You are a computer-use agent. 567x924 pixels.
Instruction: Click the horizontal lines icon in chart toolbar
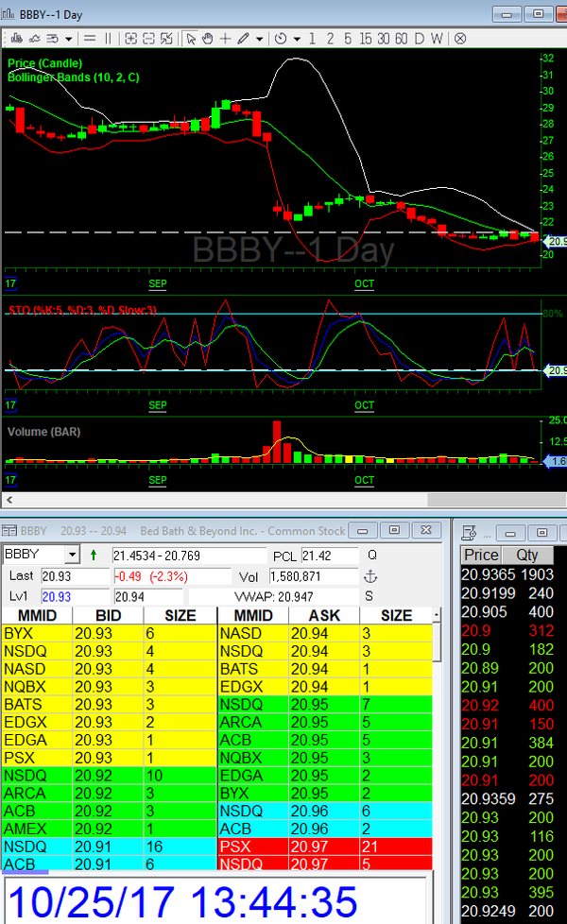point(91,39)
